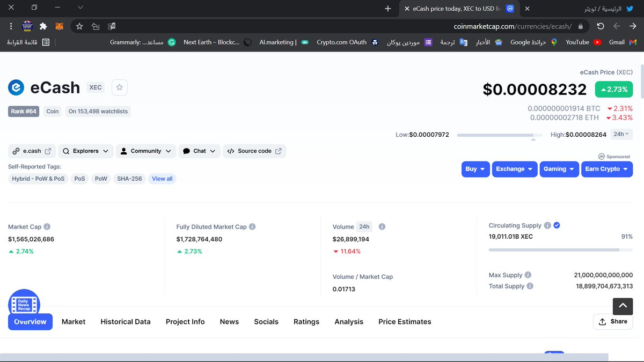Click the SHA-256 tag
644x362 pixels.
point(130,179)
